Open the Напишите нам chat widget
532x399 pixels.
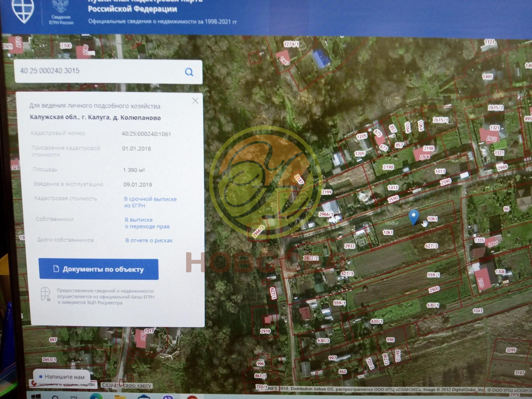tap(62, 377)
